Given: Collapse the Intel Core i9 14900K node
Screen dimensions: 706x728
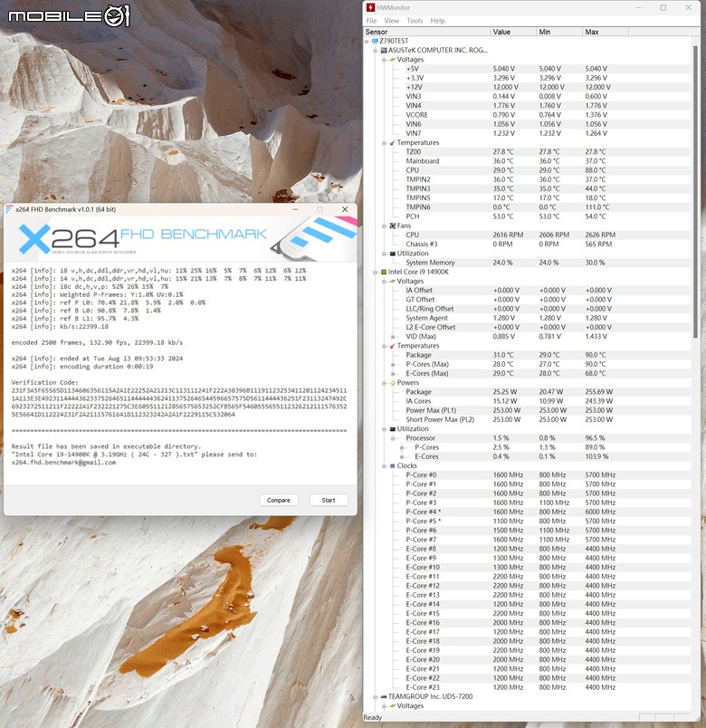Looking at the screenshot, I should pos(375,273).
